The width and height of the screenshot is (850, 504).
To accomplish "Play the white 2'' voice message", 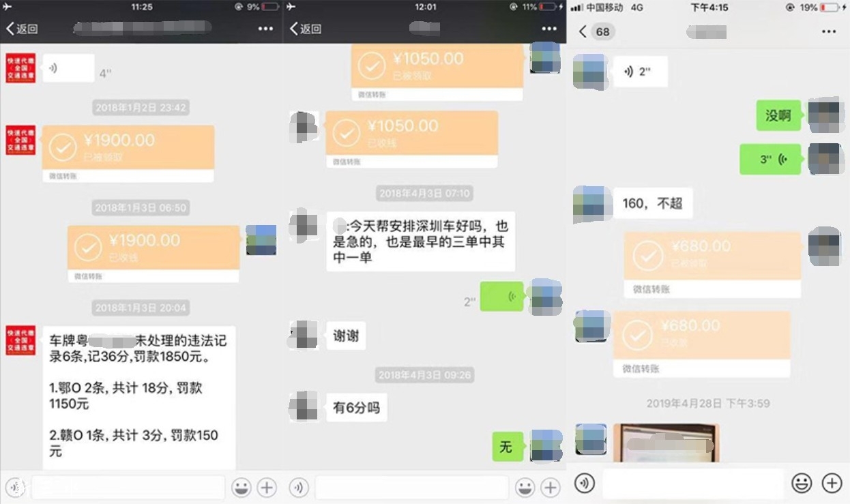I will point(641,72).
